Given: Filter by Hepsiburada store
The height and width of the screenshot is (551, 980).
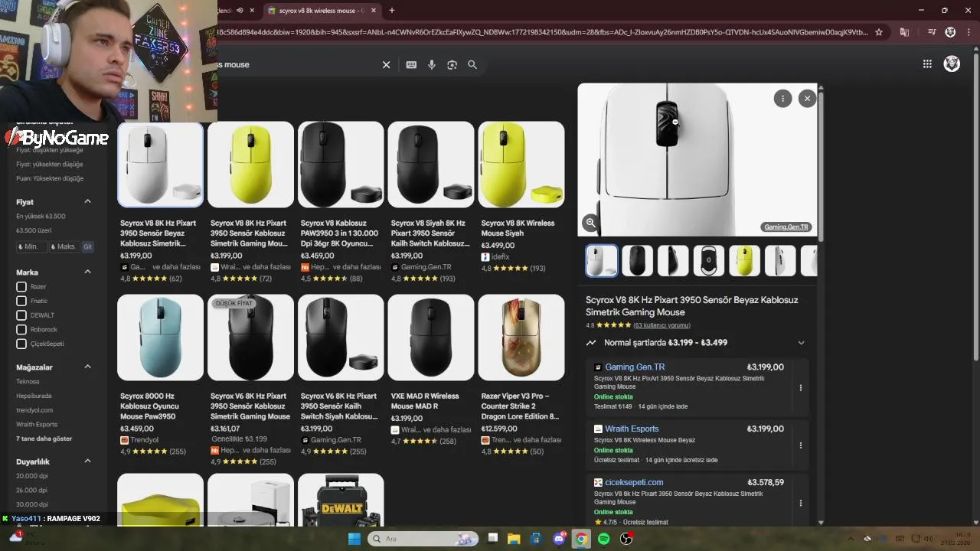Looking at the screenshot, I should pyautogui.click(x=34, y=396).
